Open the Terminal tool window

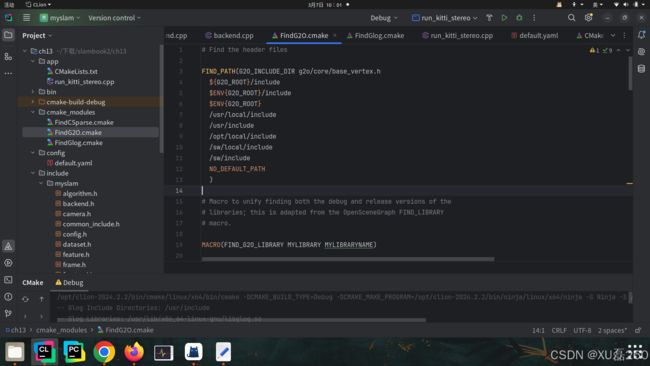coord(8,280)
